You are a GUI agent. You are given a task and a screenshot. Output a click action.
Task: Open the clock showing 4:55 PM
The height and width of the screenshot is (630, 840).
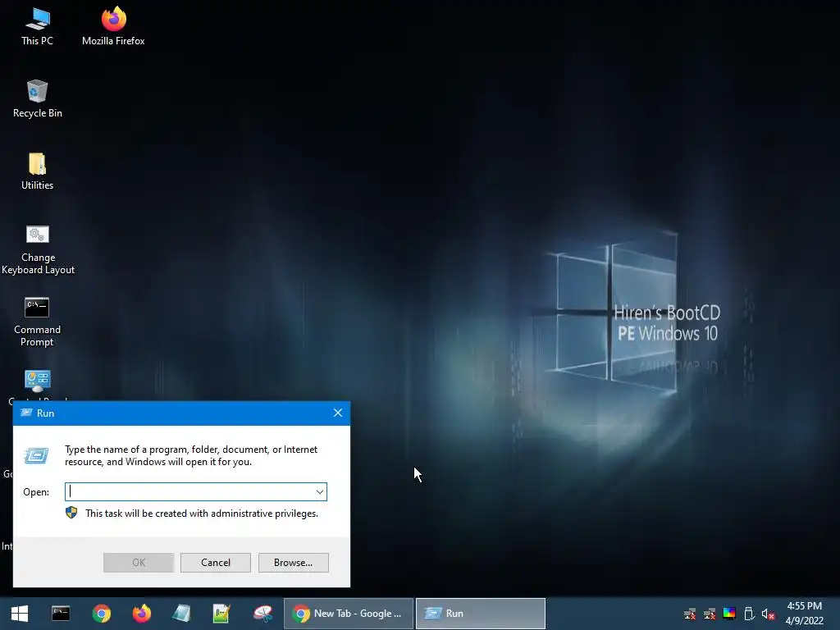(804, 614)
